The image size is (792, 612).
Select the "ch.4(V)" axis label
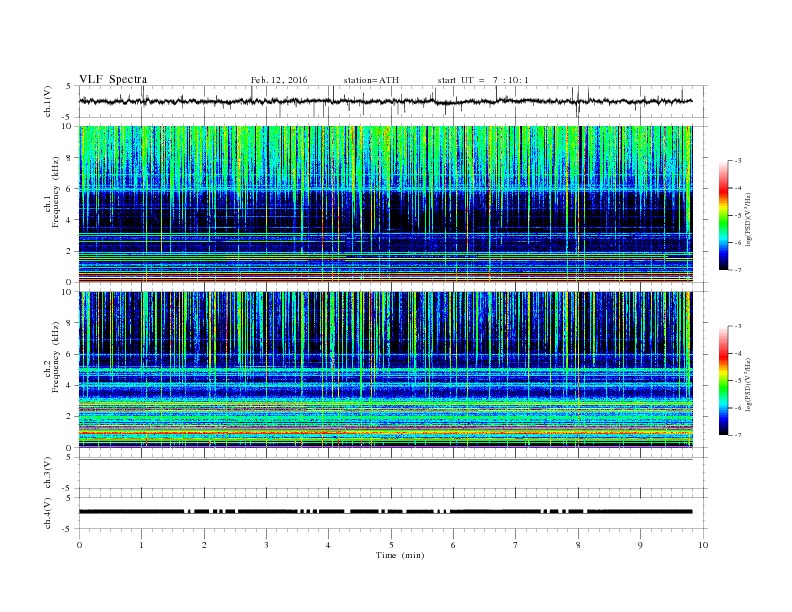pos(48,513)
